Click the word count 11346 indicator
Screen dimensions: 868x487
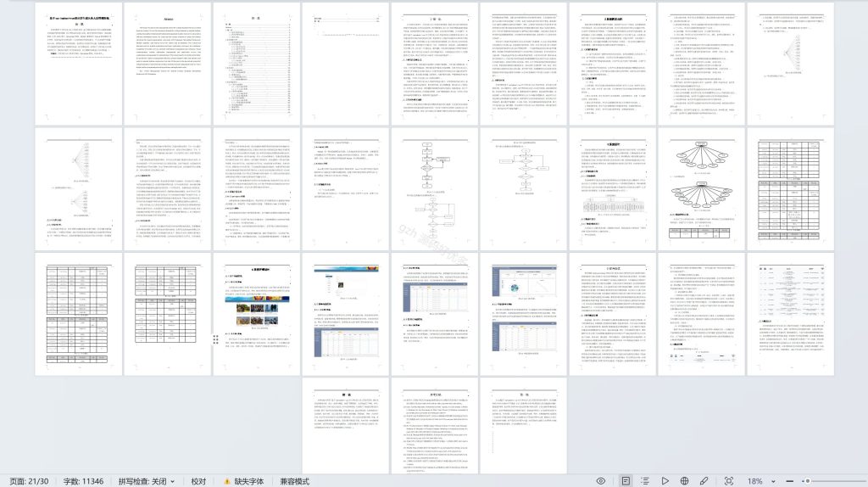coord(83,481)
